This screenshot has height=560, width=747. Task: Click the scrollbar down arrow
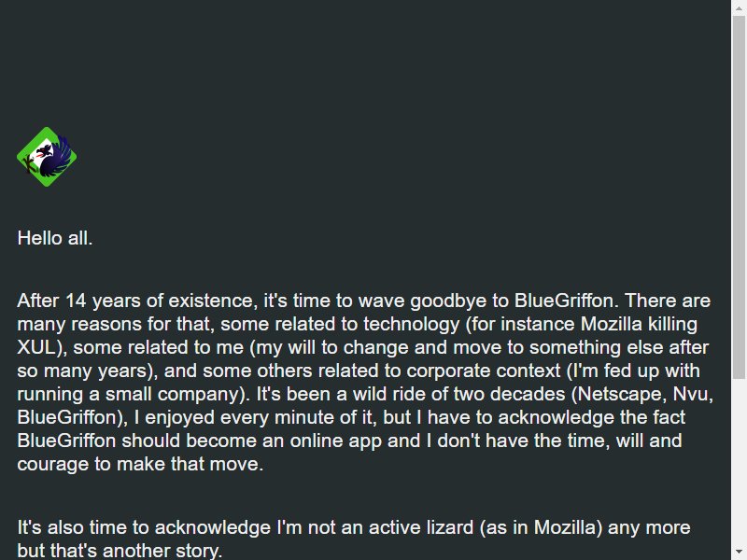point(739,552)
